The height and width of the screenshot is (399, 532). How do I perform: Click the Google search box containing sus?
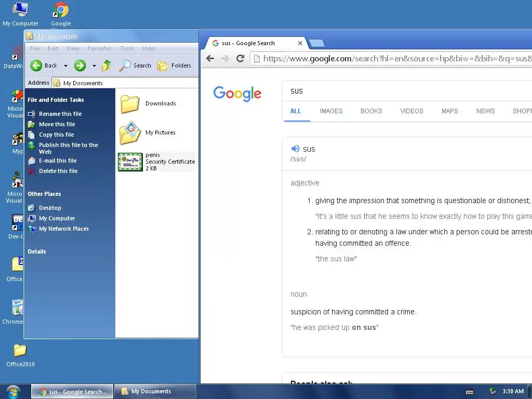407,91
